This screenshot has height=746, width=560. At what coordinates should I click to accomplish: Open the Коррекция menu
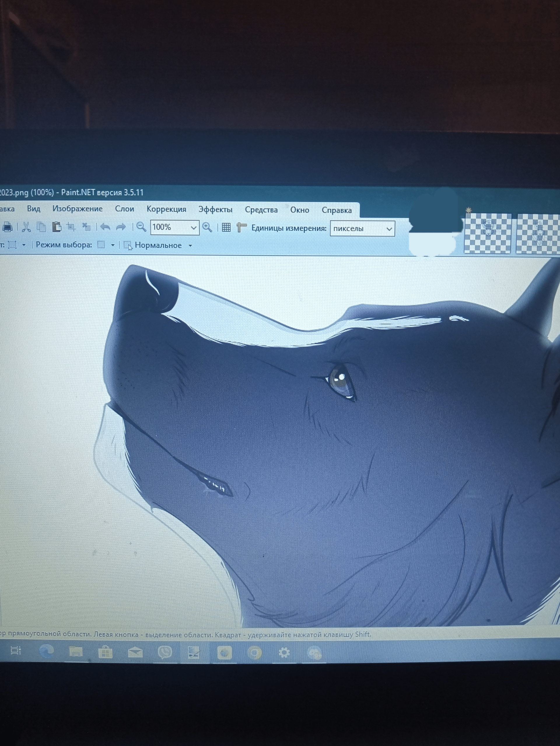(x=166, y=209)
